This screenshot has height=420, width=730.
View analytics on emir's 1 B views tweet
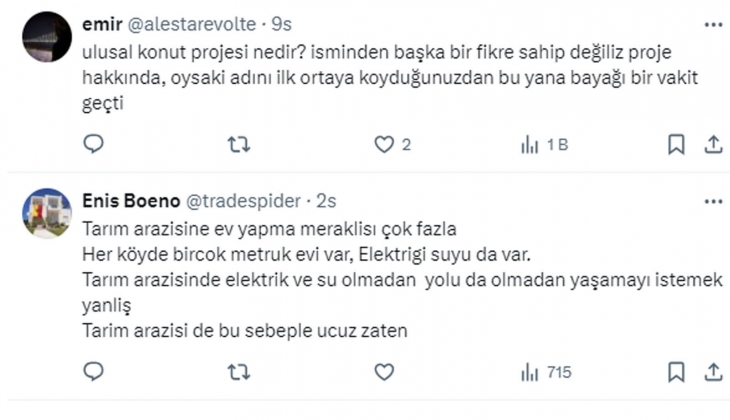pos(530,146)
